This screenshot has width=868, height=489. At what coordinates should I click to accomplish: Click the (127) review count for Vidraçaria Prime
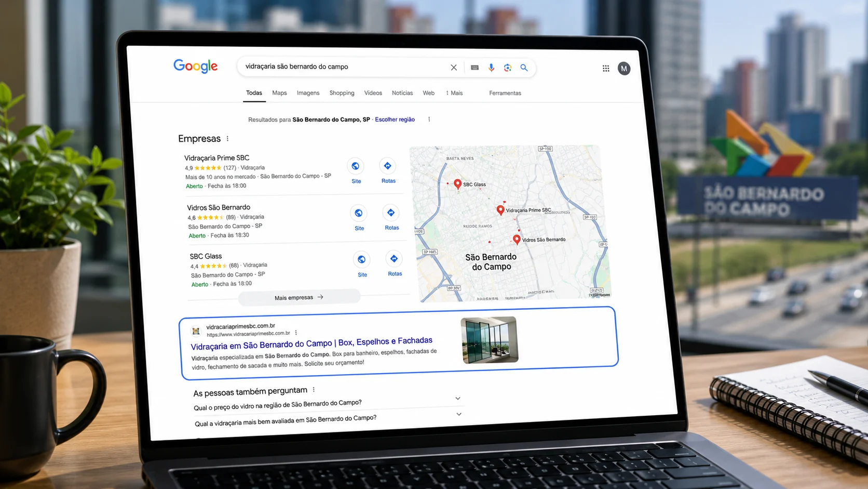click(x=229, y=168)
